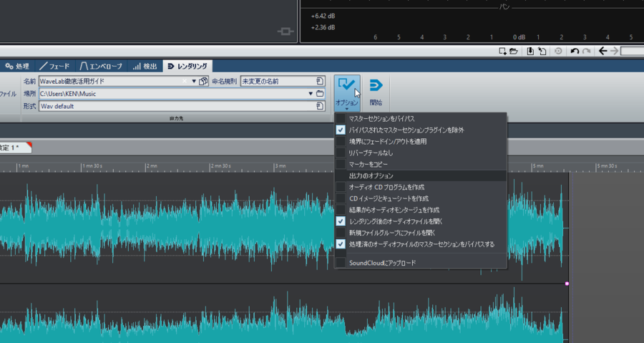
Task: Check CD イメージとキューシートを作成
Action: (x=341, y=198)
